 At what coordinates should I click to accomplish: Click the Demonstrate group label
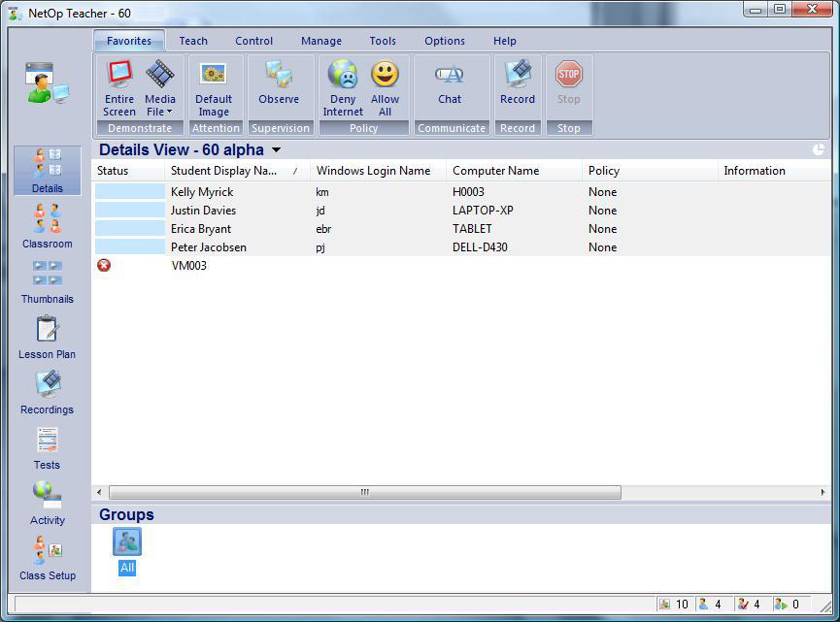(x=140, y=128)
